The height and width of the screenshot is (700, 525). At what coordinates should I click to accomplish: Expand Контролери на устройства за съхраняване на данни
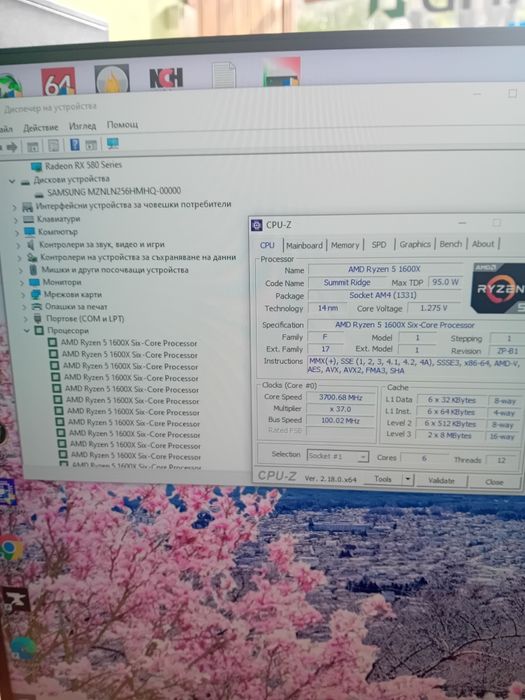coord(20,258)
